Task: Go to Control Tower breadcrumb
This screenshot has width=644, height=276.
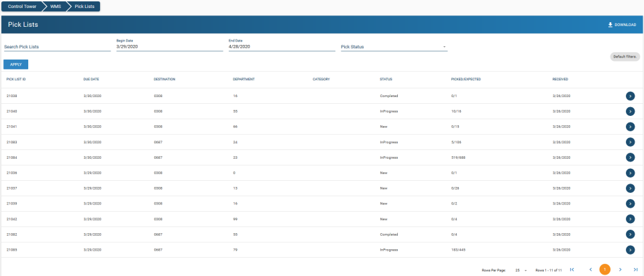Action: [x=22, y=7]
